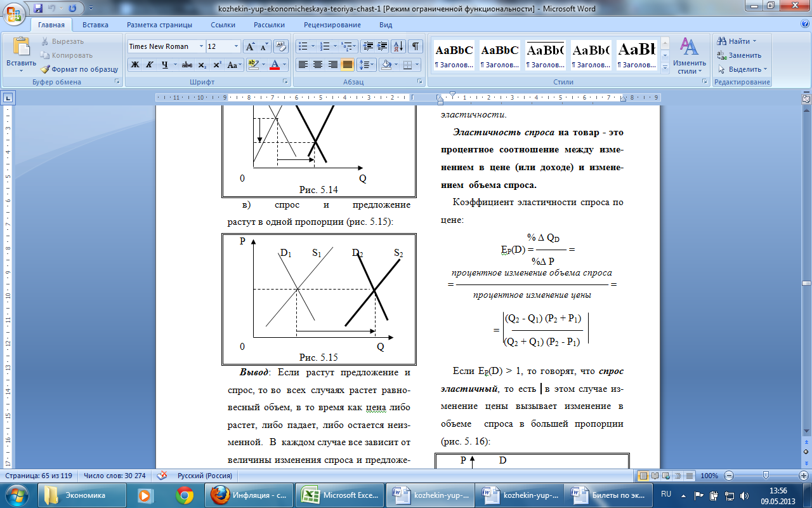Open the Aa change case menu
The image size is (812, 508).
(x=235, y=65)
